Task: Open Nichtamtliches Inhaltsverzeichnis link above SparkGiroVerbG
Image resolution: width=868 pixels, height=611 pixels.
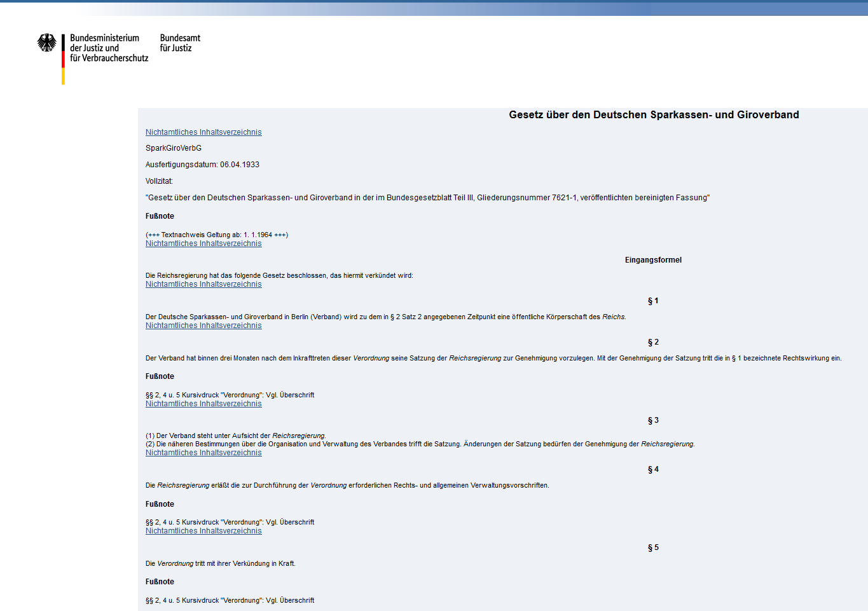Action: [203, 132]
